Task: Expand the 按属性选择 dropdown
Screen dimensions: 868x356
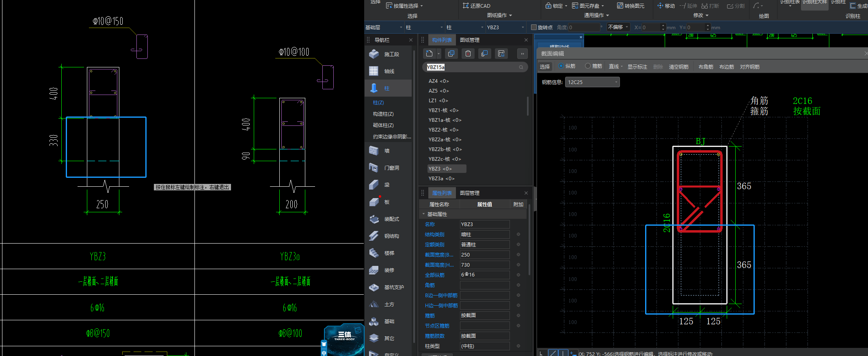Action: 421,6
